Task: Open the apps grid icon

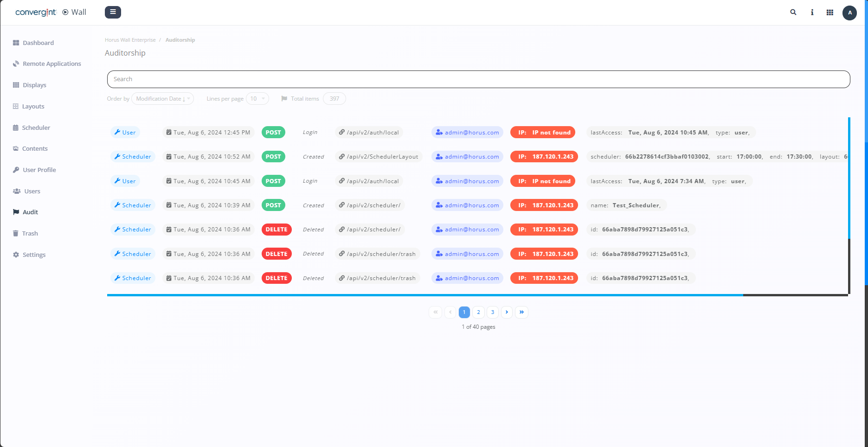Action: coord(830,13)
